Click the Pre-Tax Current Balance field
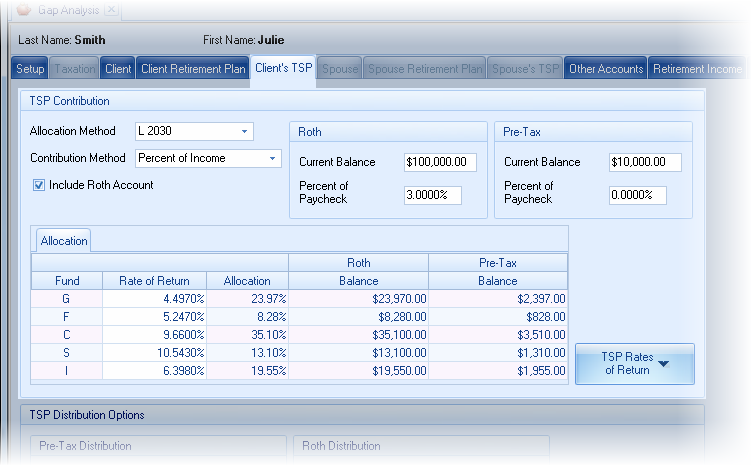Screen dimensions: 752x466 coord(645,162)
